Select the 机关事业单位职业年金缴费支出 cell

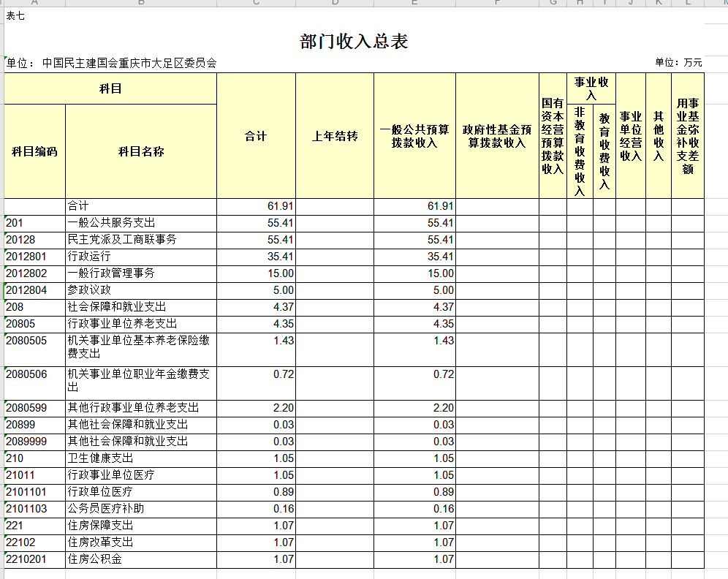coord(141,383)
